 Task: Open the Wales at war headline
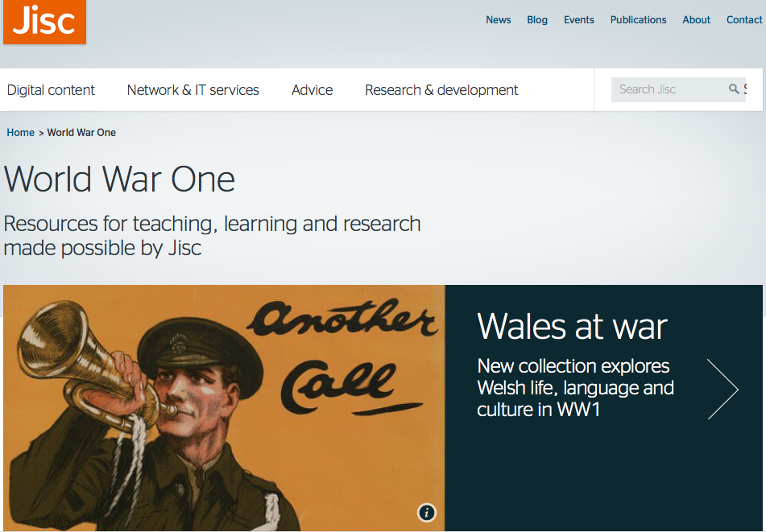pos(572,327)
